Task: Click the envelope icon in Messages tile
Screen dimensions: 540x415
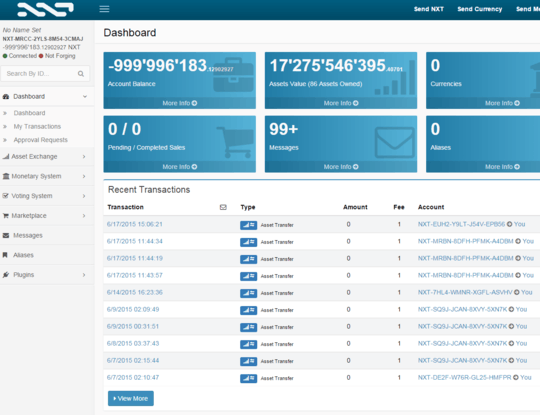Action: click(394, 143)
